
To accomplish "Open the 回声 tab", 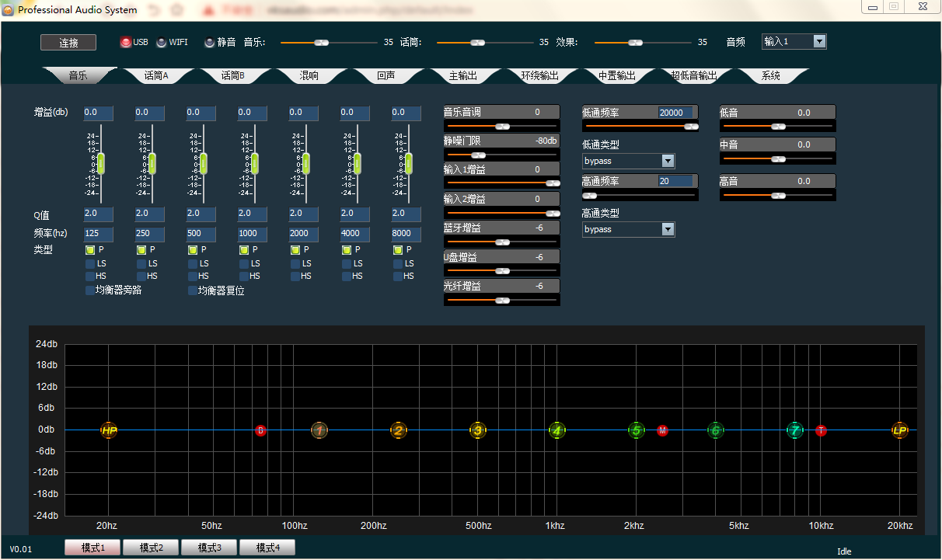I will coord(386,76).
